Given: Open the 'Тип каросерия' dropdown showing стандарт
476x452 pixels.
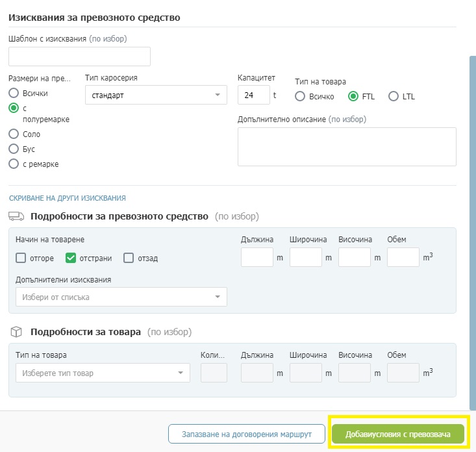Looking at the screenshot, I should coord(156,95).
